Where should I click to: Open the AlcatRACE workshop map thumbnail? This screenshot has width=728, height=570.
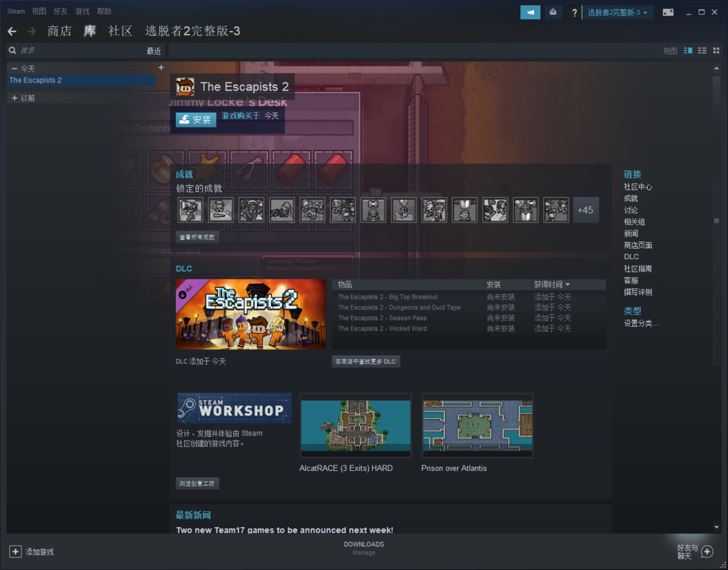(x=355, y=426)
